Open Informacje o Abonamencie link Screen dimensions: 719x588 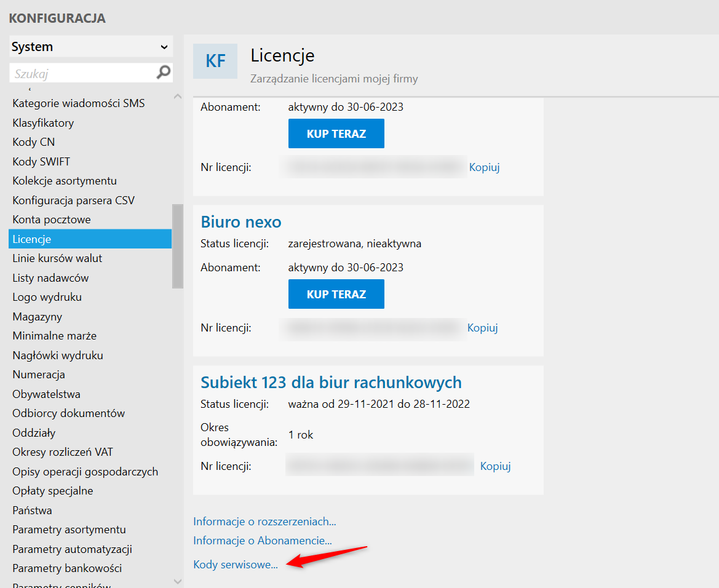pos(263,541)
